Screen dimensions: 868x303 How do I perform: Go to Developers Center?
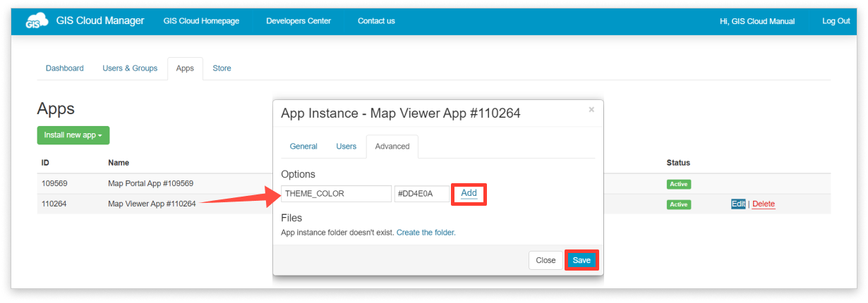[x=299, y=21]
